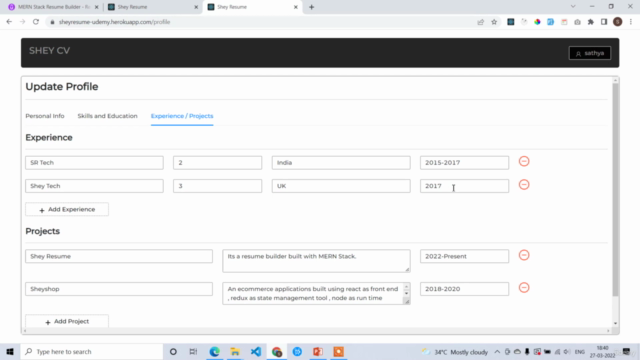640x360 pixels.
Task: Switch to the Personal Info tab
Action: click(x=45, y=116)
